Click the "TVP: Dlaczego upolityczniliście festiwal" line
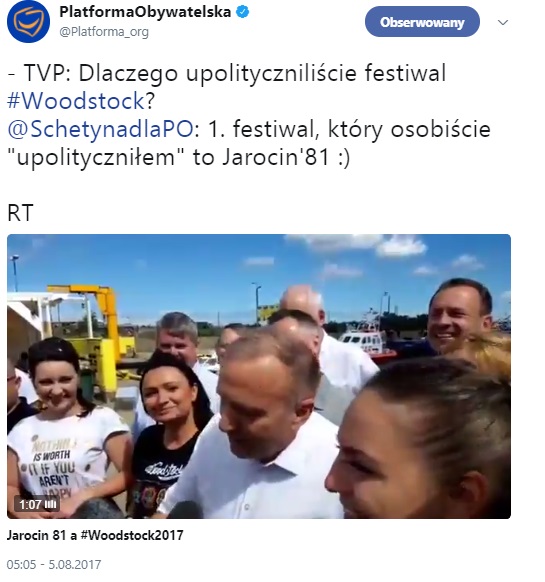 [x=235, y=73]
